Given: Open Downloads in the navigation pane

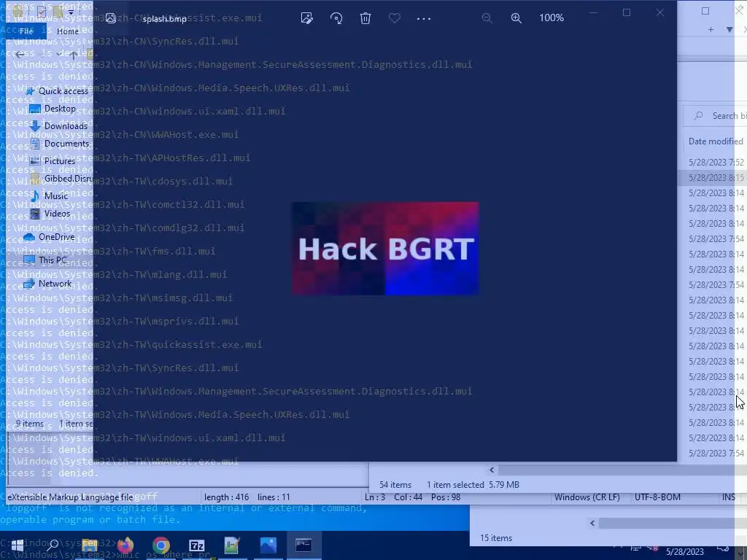Looking at the screenshot, I should (58, 126).
